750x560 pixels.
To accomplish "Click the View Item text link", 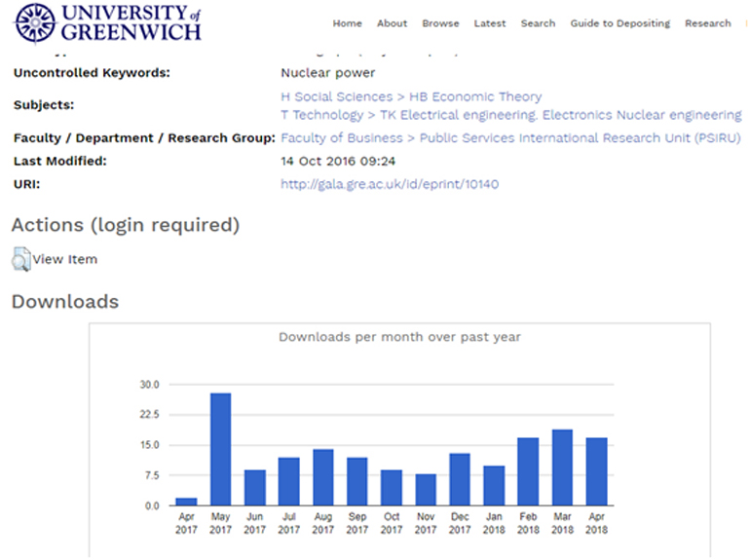I will (65, 259).
